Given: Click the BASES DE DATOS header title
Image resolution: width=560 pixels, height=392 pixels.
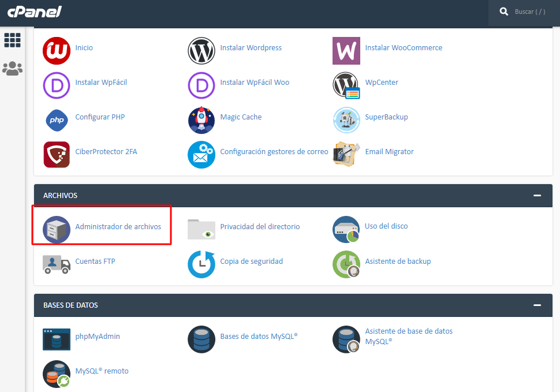Looking at the screenshot, I should [x=70, y=305].
